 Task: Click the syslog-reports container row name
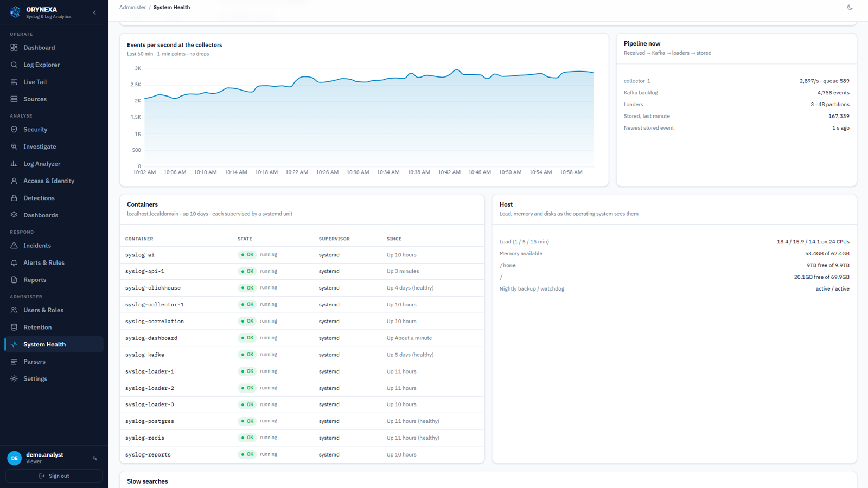(148, 455)
